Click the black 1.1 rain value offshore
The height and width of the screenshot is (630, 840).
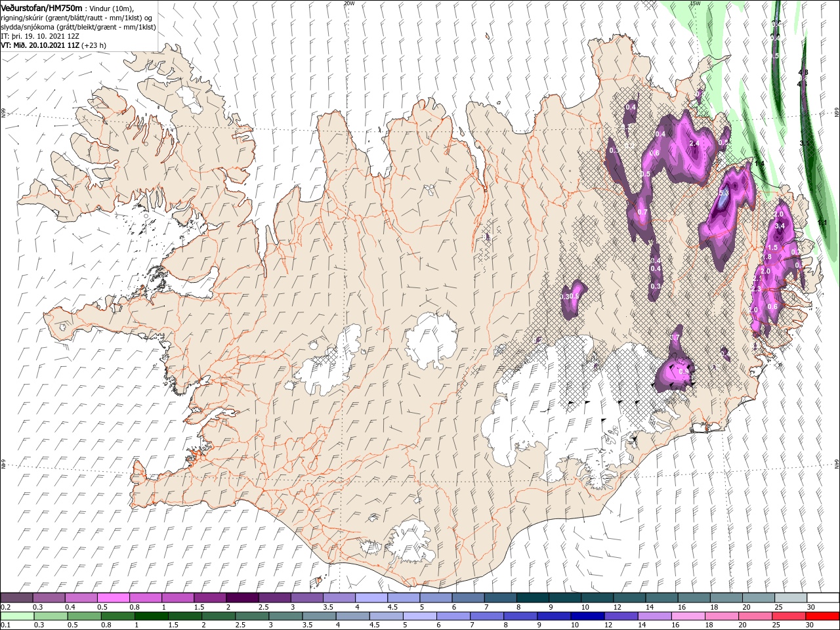click(823, 223)
